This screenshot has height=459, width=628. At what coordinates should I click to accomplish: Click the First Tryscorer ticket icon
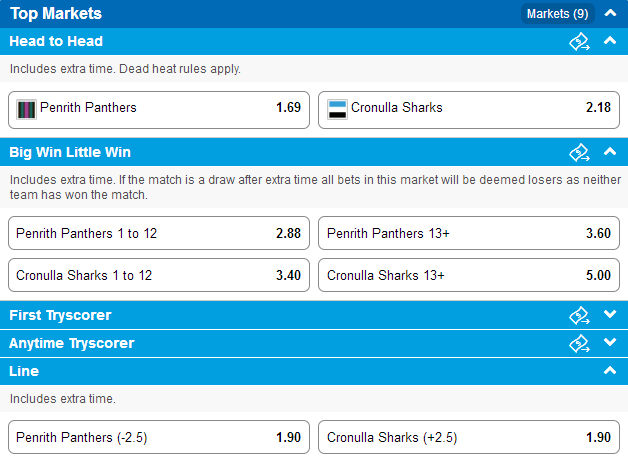pos(580,316)
